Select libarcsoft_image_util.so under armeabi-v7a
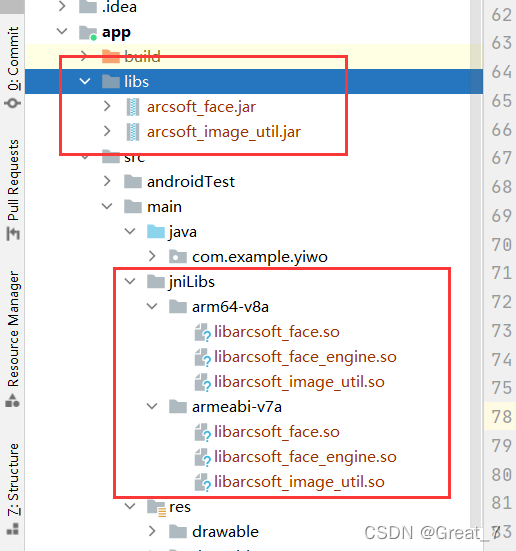 299,482
